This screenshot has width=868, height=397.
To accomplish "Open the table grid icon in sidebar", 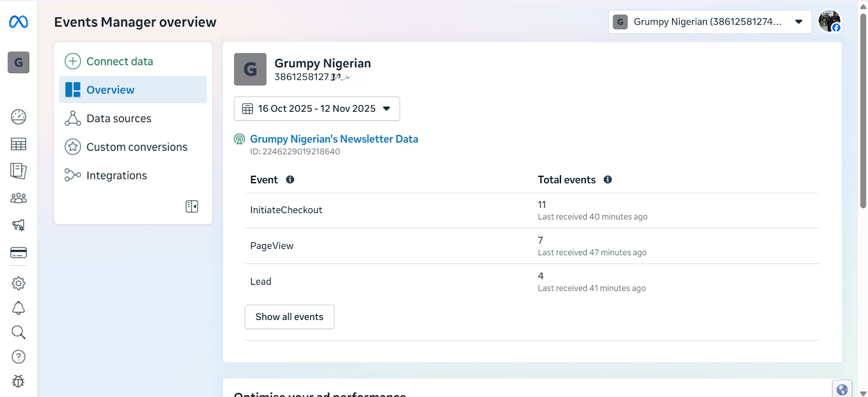I will point(18,144).
